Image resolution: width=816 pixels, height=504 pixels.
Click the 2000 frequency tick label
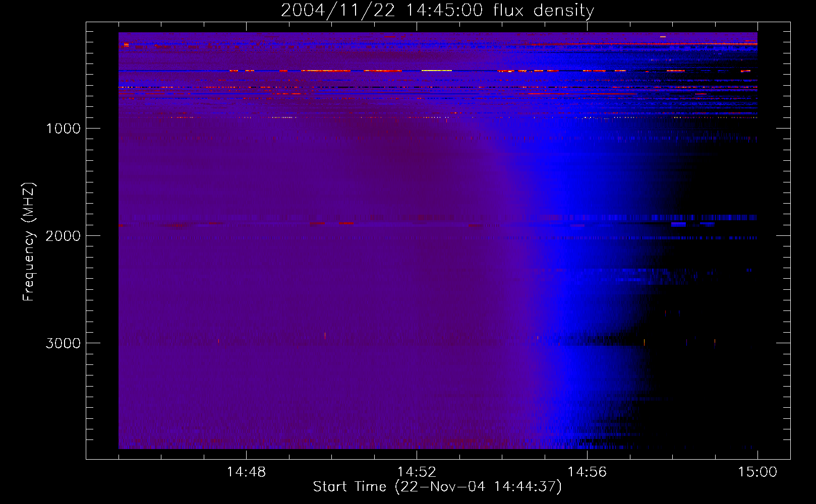(63, 236)
